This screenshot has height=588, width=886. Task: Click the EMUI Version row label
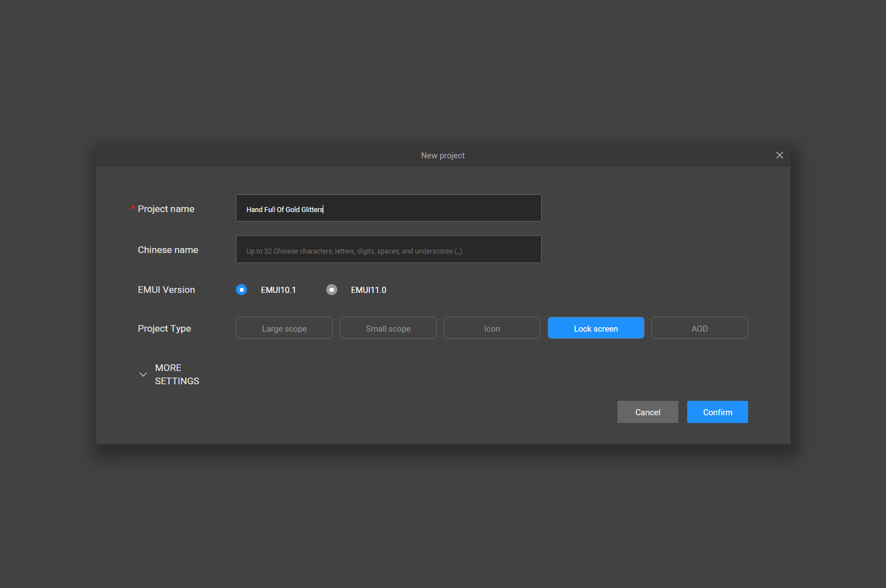click(166, 290)
